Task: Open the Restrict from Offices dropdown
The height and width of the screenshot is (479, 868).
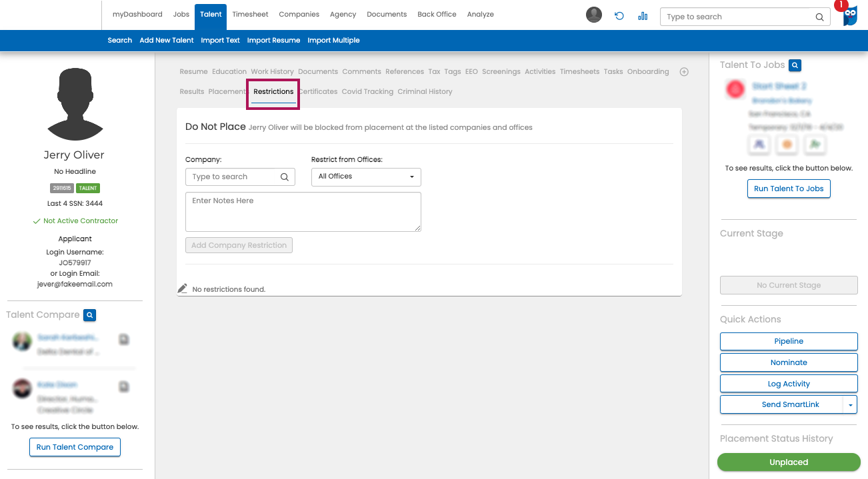Action: (366, 177)
